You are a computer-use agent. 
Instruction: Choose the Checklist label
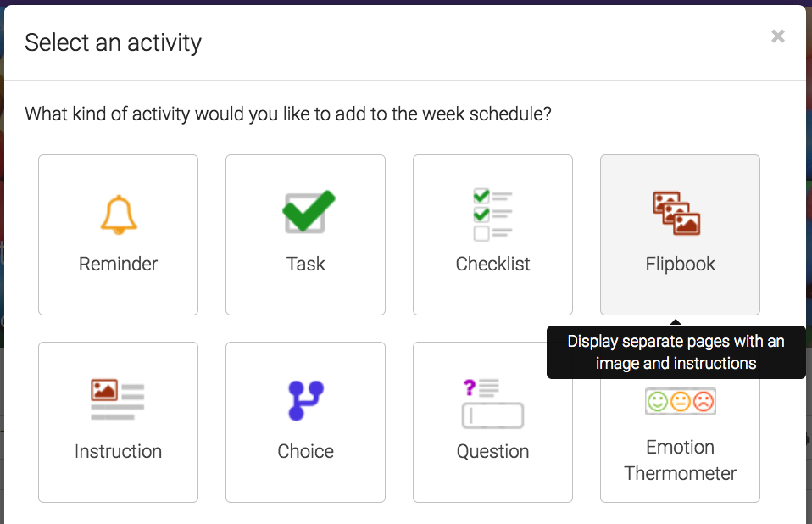492,264
